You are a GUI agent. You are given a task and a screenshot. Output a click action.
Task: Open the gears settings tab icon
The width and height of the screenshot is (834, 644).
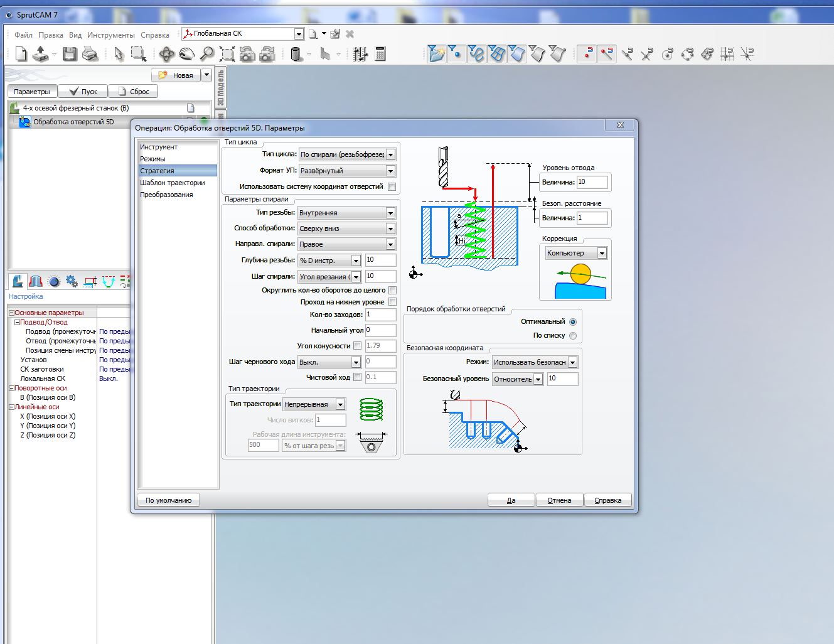[x=72, y=281]
